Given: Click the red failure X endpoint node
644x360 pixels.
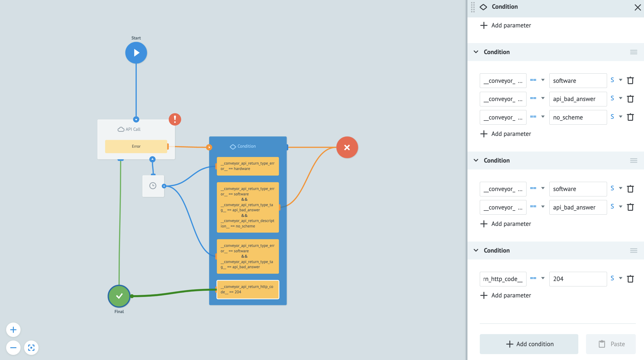Looking at the screenshot, I should coord(347,147).
